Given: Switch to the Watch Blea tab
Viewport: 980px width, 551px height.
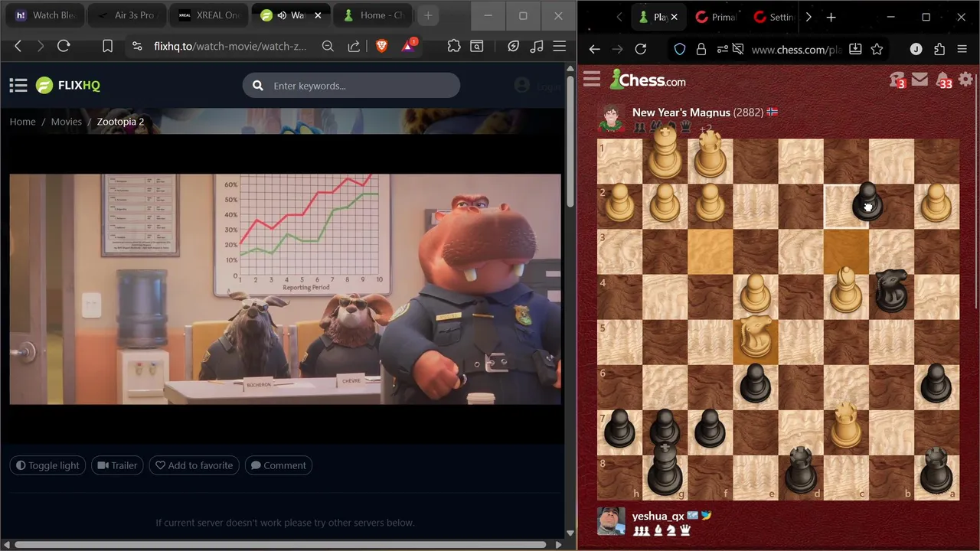Looking at the screenshot, I should 44,15.
